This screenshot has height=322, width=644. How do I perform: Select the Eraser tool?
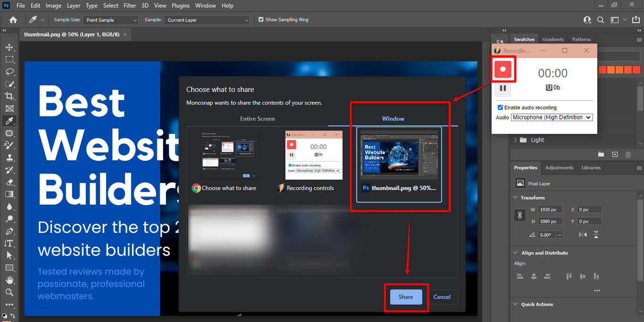click(x=9, y=182)
